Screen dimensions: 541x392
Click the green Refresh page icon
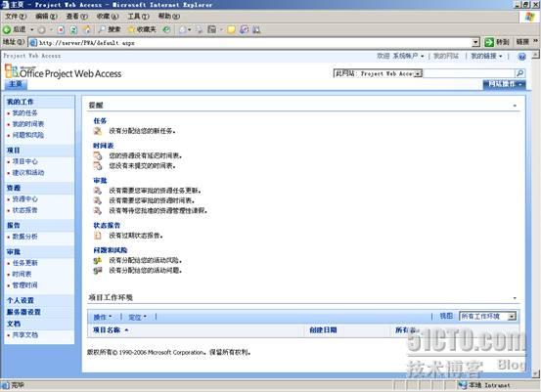[73, 30]
